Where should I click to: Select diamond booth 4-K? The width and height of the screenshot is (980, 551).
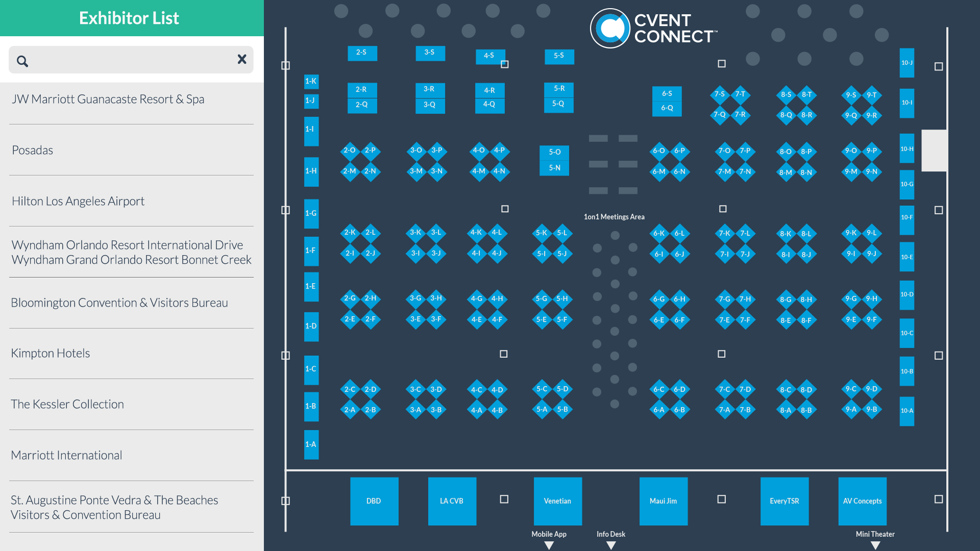[476, 233]
